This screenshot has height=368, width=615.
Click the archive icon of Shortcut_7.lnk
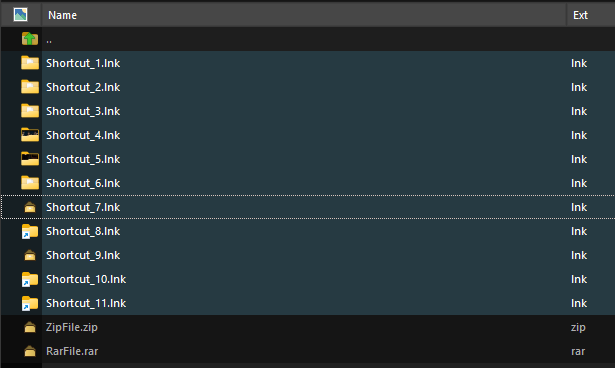point(30,207)
